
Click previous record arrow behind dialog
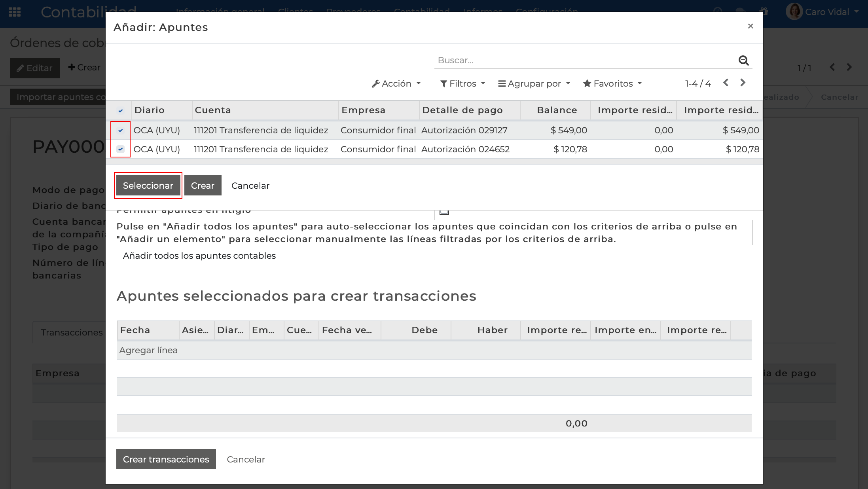coord(832,67)
